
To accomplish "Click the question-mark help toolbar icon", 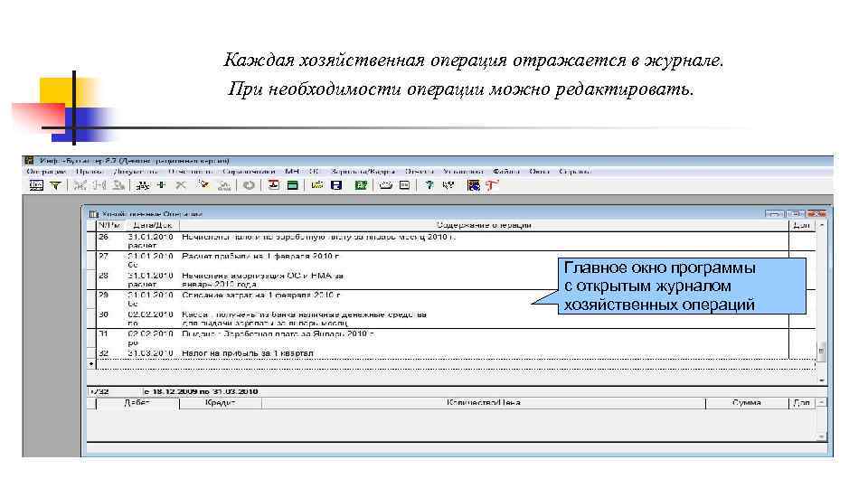I will coord(429,185).
